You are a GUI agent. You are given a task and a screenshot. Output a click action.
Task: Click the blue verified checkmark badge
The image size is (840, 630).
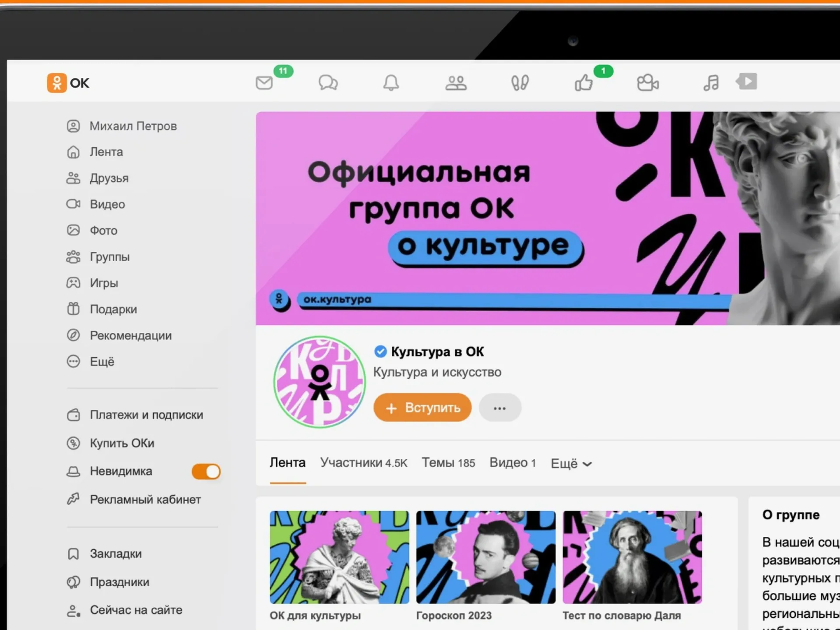[x=380, y=352]
